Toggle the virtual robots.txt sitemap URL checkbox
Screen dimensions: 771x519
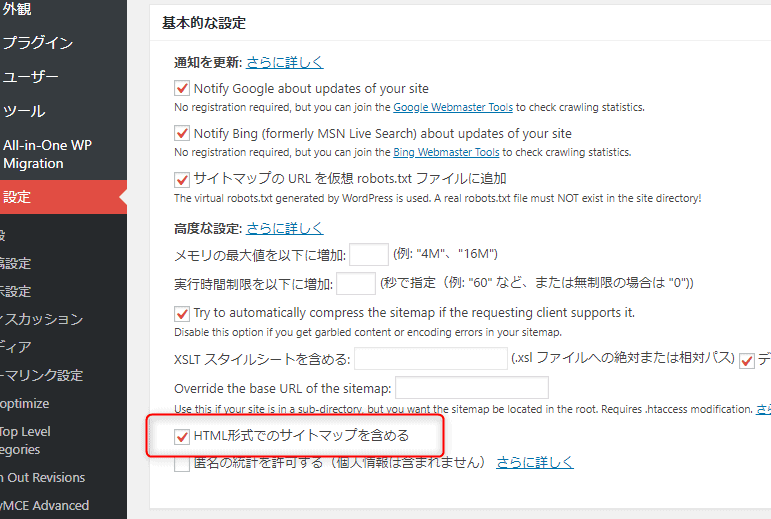pos(182,179)
